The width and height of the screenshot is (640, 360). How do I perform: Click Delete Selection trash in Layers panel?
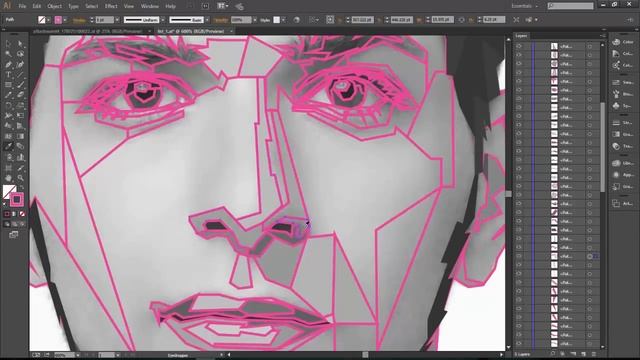pyautogui.click(x=593, y=354)
